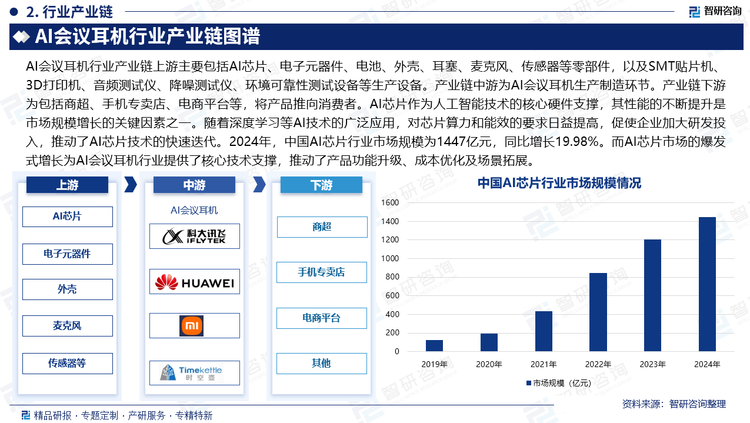
Task: Click the iFLYTEK 科大讯飞 logo
Action: click(x=194, y=236)
